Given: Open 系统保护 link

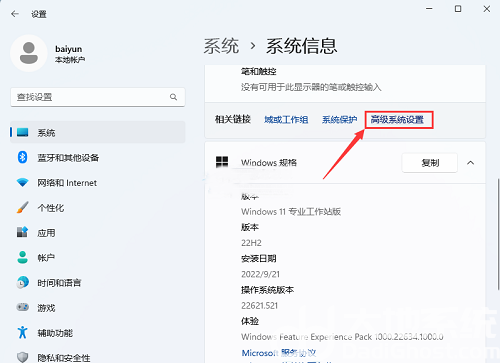Looking at the screenshot, I should (339, 119).
